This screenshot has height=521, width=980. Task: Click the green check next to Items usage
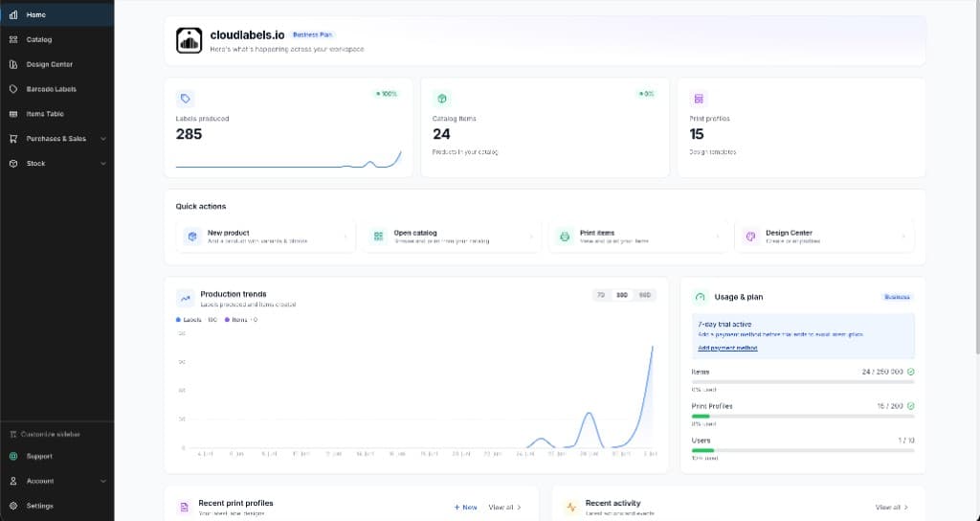(911, 372)
